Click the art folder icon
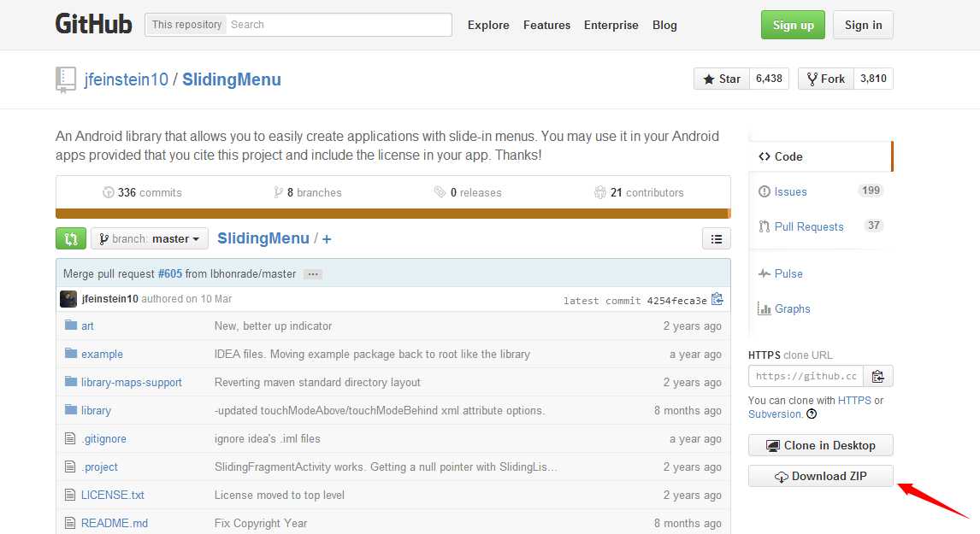This screenshot has width=980, height=534. (71, 326)
